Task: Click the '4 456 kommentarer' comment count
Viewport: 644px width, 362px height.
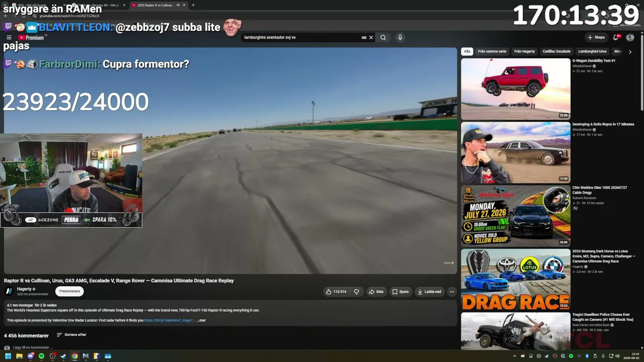Action: point(26,335)
